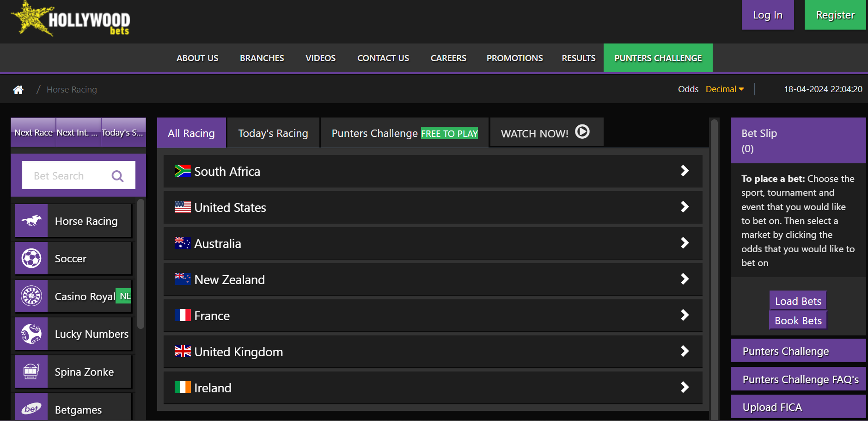Image resolution: width=868 pixels, height=421 pixels.
Task: Click the WATCH NOW play circle icon
Action: coord(582,132)
